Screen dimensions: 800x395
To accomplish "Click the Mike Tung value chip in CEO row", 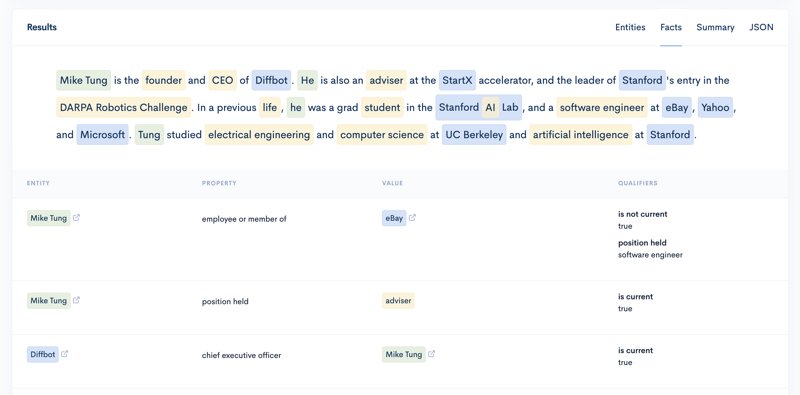I will pyautogui.click(x=404, y=355).
